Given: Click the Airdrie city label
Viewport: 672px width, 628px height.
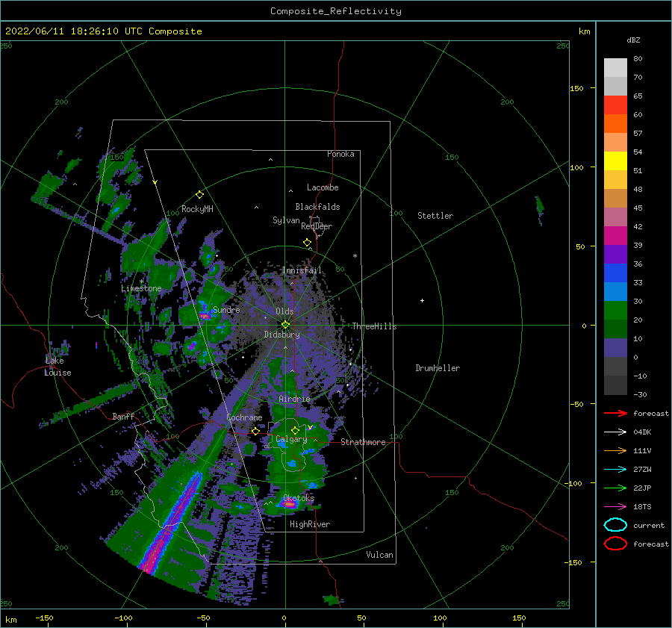Looking at the screenshot, I should click(x=294, y=399).
